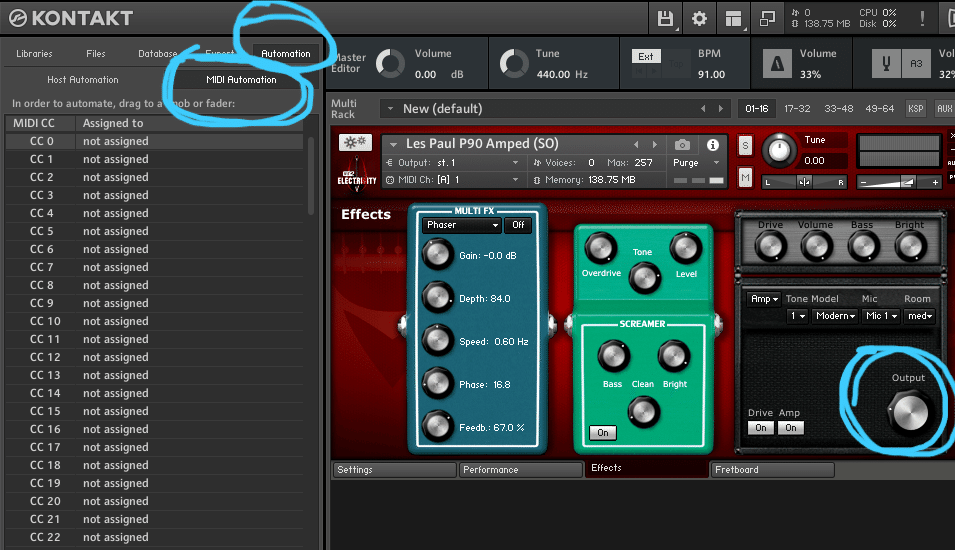Click the amp Output knob
This screenshot has width=955, height=550.
909,412
